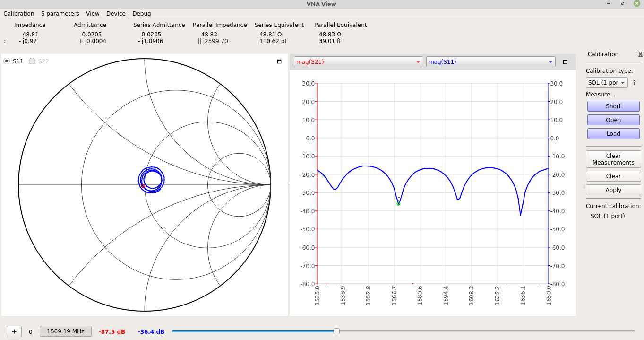Open the View menu

(x=93, y=14)
